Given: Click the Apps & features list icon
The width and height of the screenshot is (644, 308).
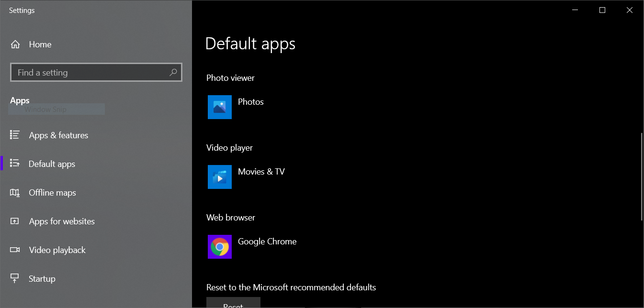Looking at the screenshot, I should coord(15,135).
